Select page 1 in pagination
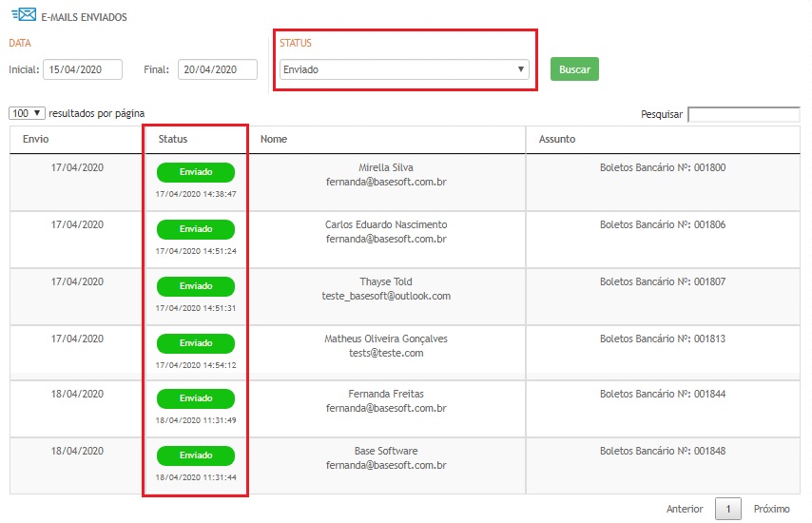812x523 pixels. [x=727, y=509]
